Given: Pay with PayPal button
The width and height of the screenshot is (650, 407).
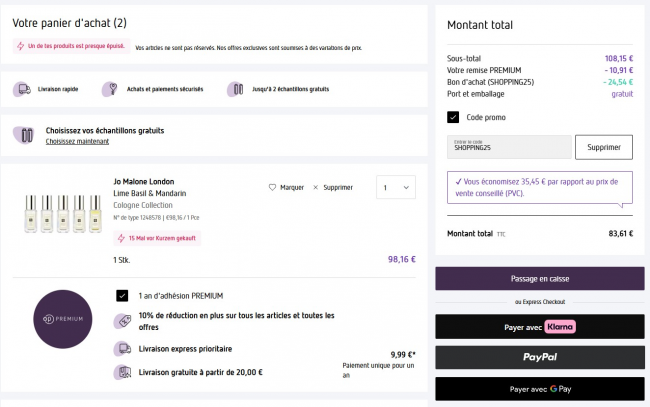Looking at the screenshot, I should pos(539,357).
